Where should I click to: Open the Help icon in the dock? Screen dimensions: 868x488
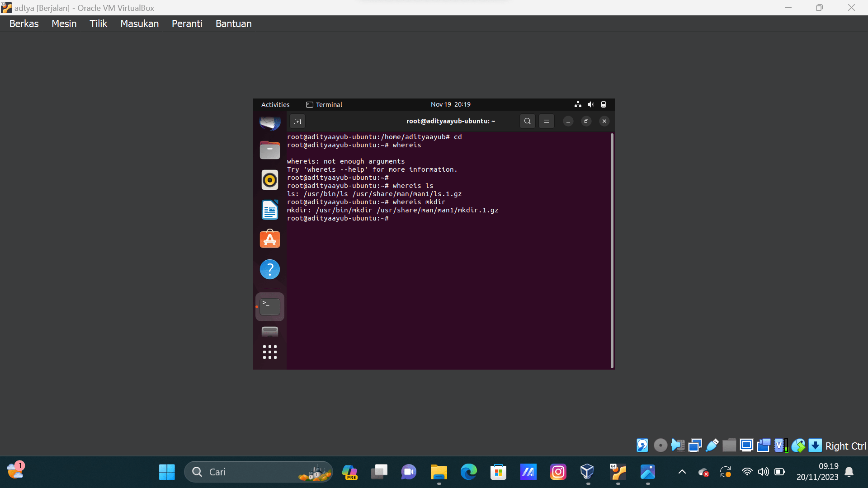coord(270,269)
